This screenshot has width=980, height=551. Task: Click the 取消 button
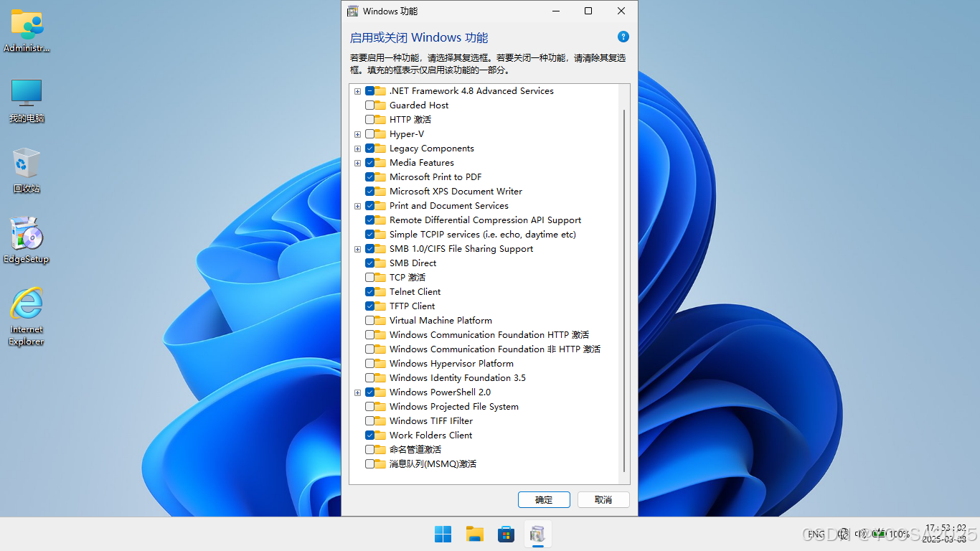[603, 499]
